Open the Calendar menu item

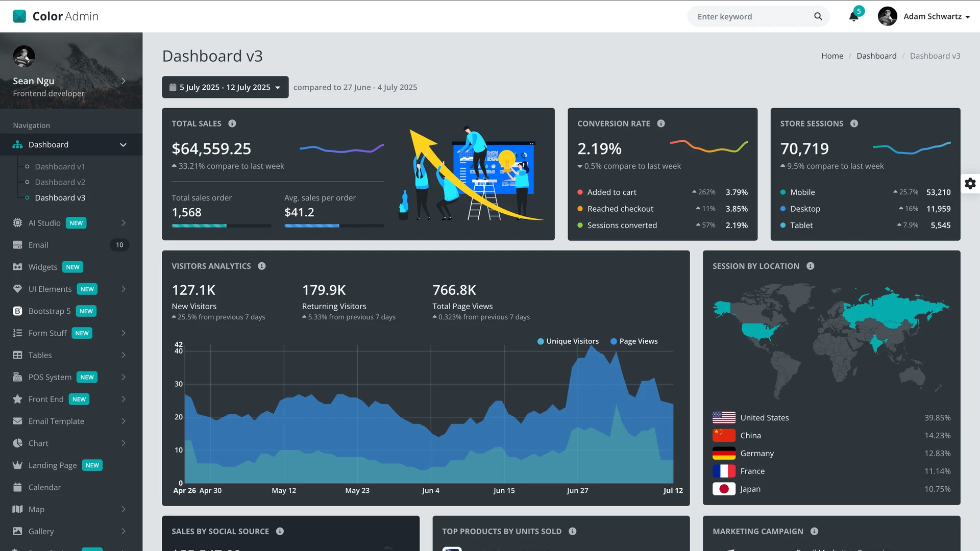(x=71, y=487)
